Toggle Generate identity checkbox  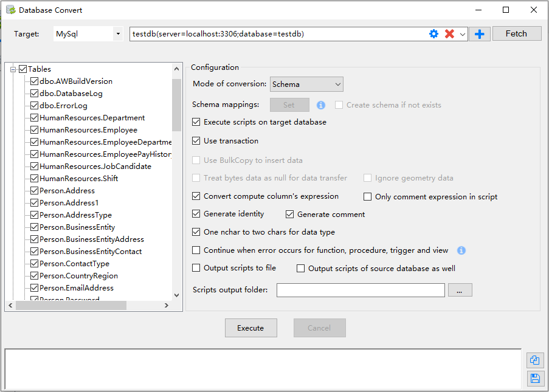196,214
